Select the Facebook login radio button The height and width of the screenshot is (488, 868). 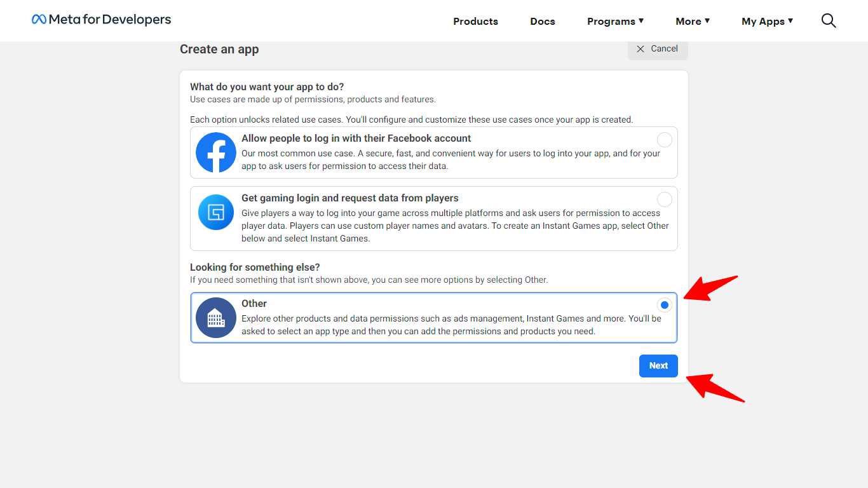coord(664,140)
